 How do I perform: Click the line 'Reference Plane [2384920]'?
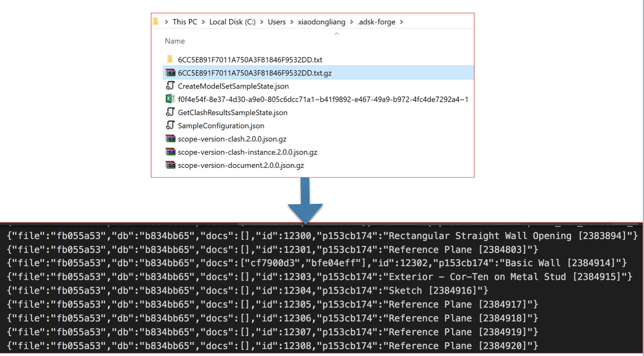pos(273,346)
